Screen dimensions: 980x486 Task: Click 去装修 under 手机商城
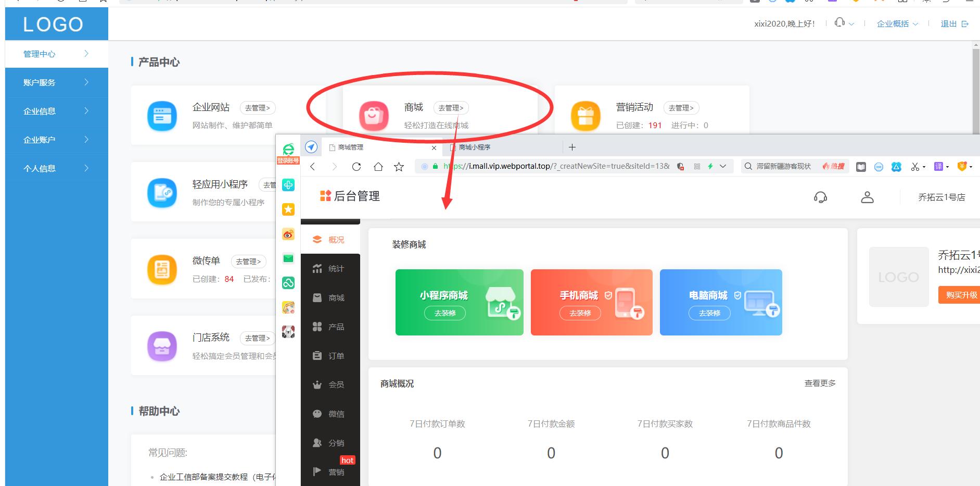coord(581,313)
